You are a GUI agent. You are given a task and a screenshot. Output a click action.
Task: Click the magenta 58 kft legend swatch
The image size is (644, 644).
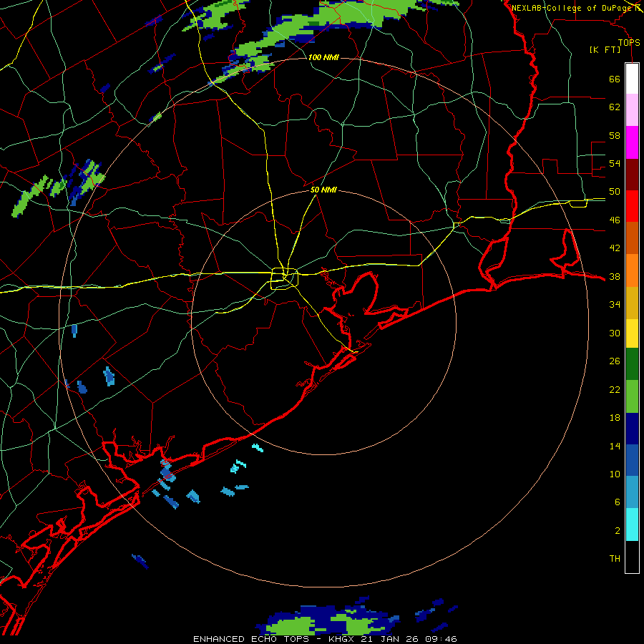click(x=632, y=142)
